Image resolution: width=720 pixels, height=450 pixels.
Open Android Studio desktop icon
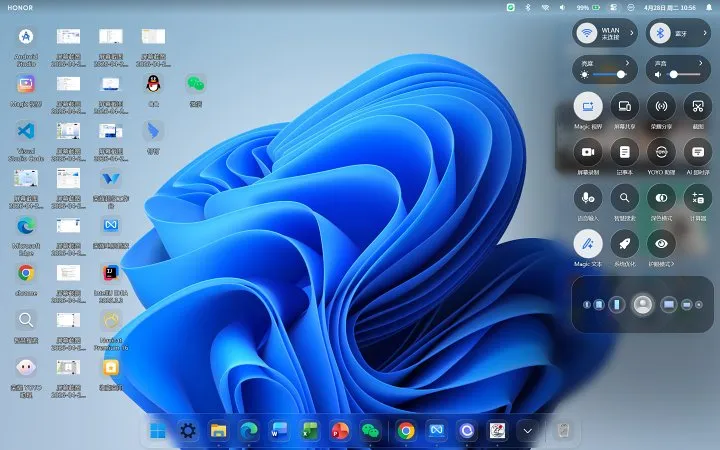pyautogui.click(x=26, y=36)
